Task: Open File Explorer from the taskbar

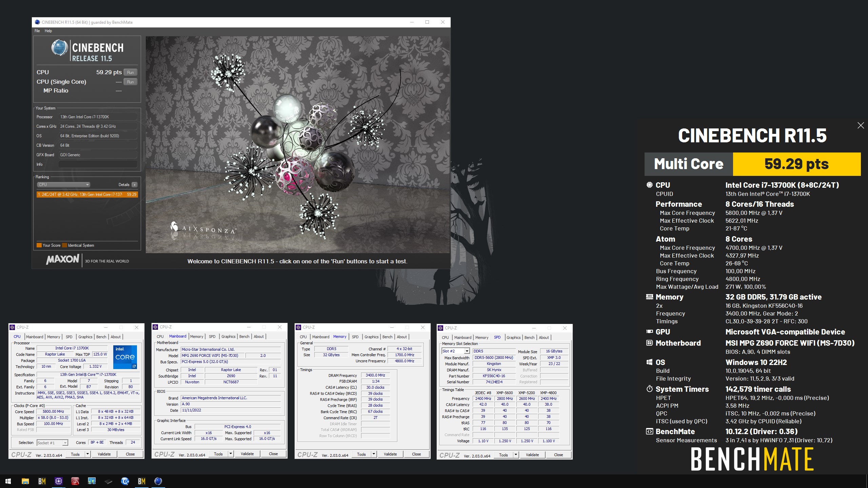Action: [x=25, y=481]
